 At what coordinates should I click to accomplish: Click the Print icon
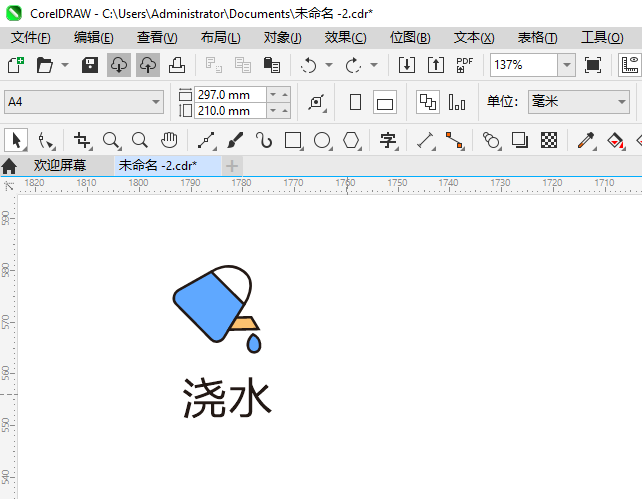pyautogui.click(x=177, y=65)
